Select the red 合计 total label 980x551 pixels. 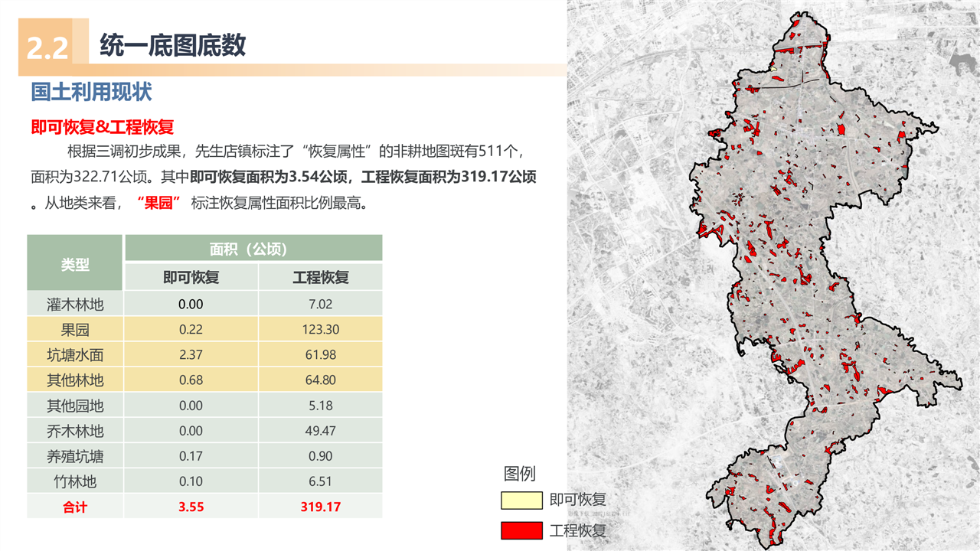pos(75,507)
